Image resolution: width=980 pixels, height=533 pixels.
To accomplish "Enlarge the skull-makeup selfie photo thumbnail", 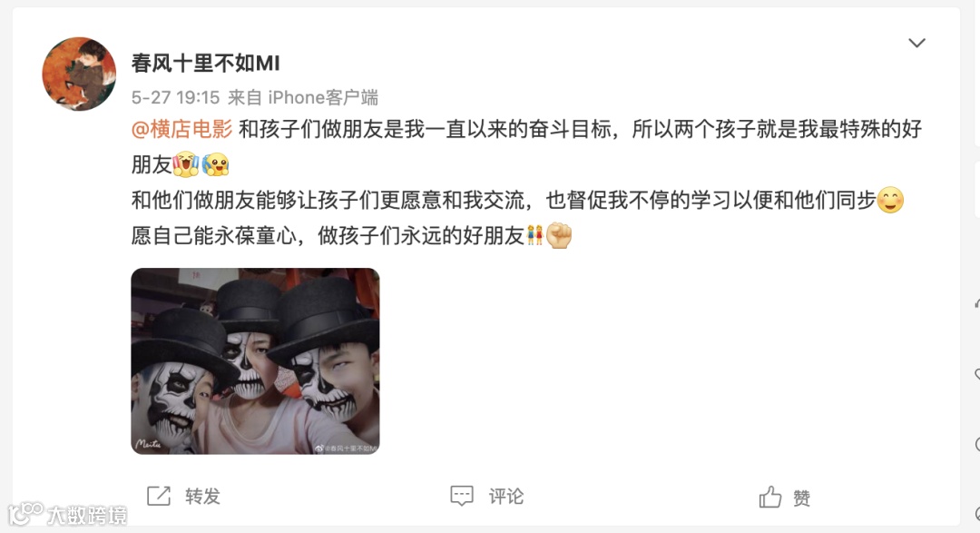I will 255,361.
